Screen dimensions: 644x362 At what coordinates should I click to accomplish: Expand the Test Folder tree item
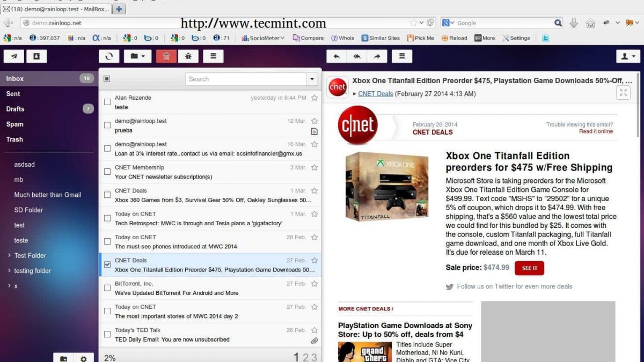[9, 255]
